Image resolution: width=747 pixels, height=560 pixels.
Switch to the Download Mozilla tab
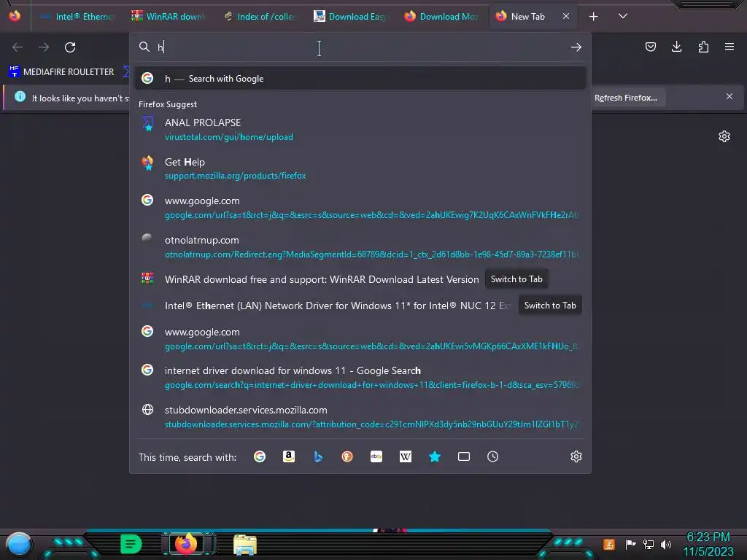point(441,17)
